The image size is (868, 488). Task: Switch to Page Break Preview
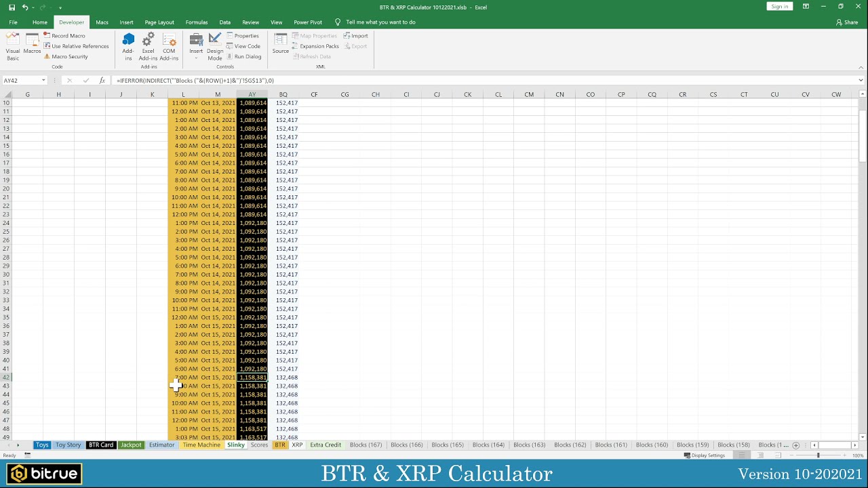click(778, 455)
